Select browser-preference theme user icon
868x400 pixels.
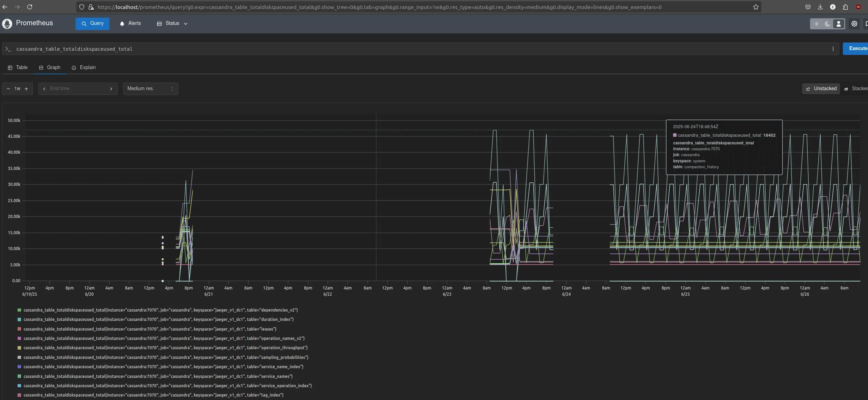(838, 24)
